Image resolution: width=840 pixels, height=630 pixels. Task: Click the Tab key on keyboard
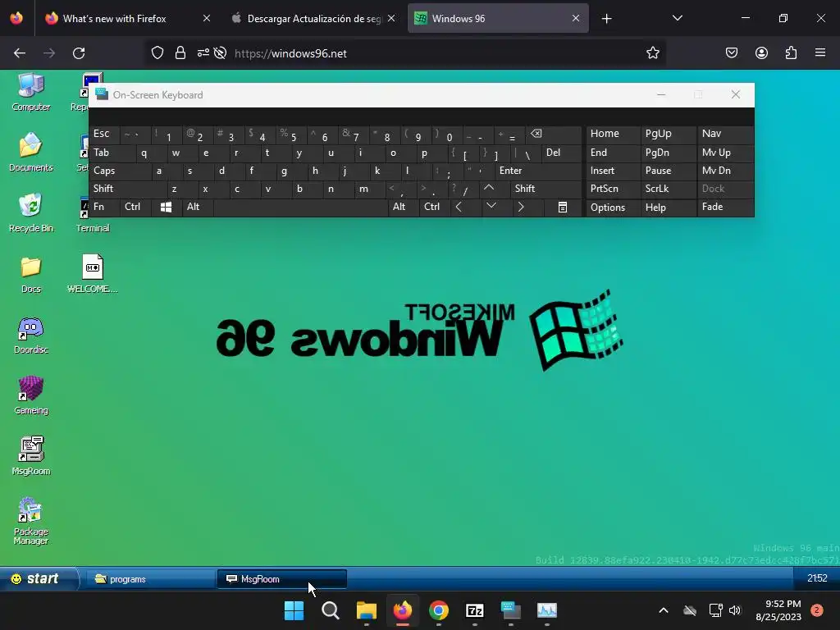pos(112,153)
